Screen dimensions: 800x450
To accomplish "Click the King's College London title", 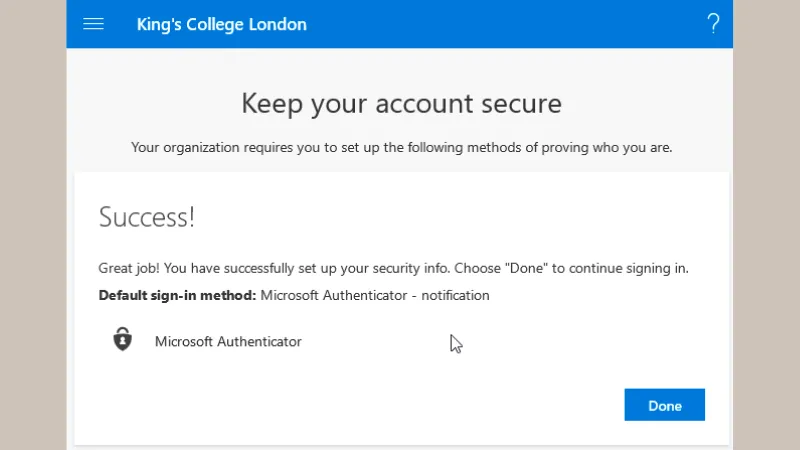I will [221, 24].
